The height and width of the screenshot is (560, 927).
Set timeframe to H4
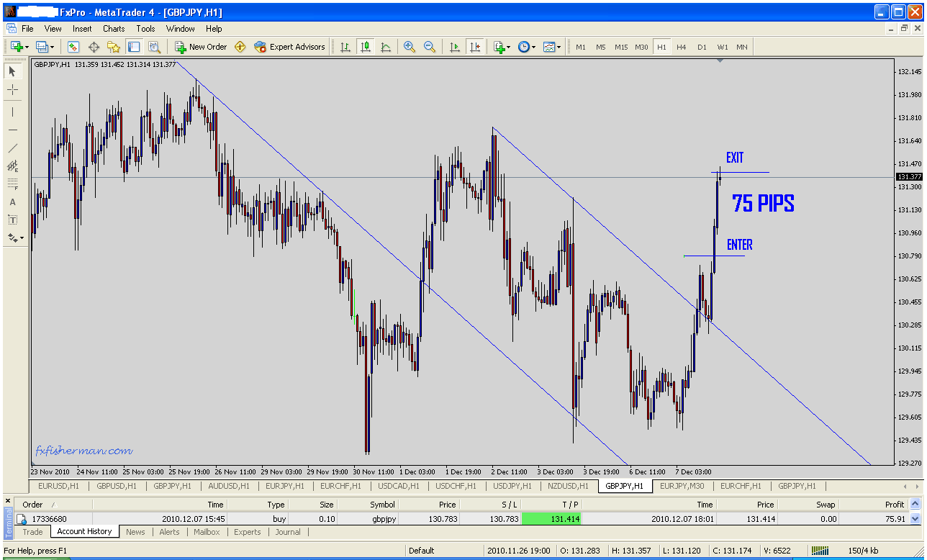[681, 47]
